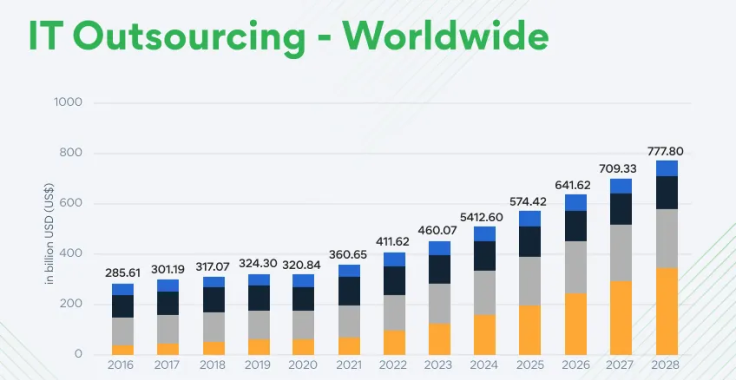The width and height of the screenshot is (736, 380).
Task: Click the blue top segment of the 2026 bar
Action: pos(575,203)
